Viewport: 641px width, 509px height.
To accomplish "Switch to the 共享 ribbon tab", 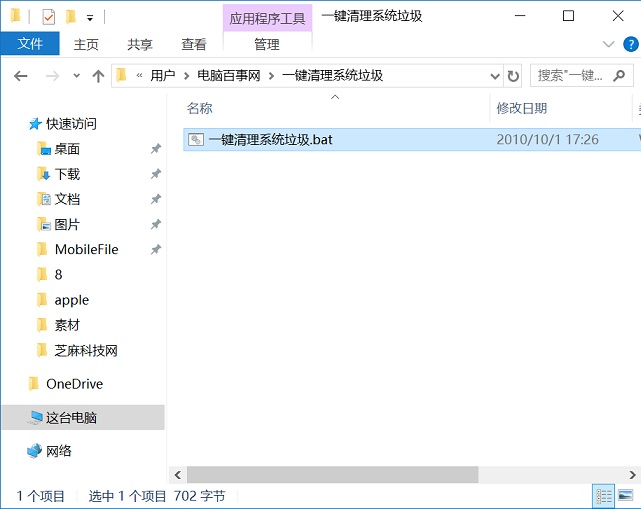I will coord(139,44).
